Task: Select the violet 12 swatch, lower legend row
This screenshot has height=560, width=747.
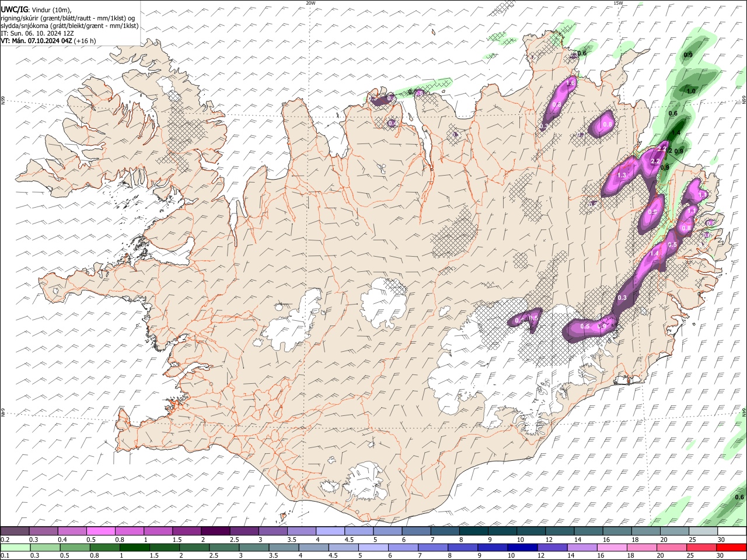Action: click(x=552, y=548)
